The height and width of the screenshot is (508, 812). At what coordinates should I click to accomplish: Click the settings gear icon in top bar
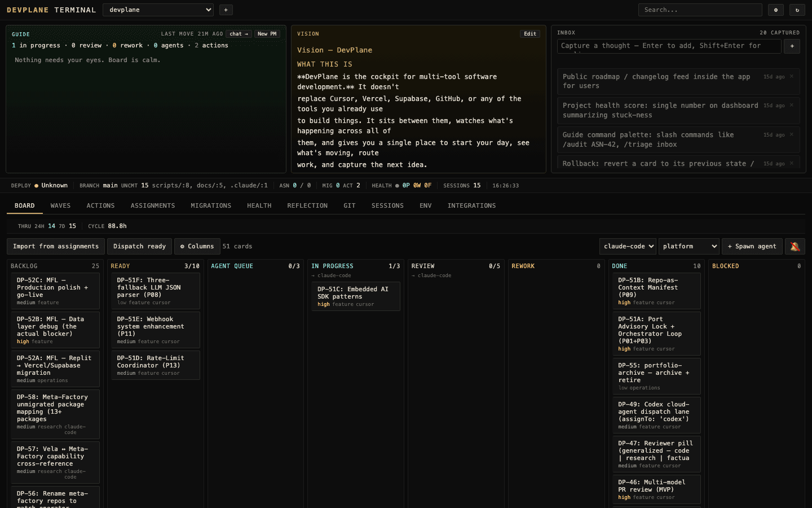776,10
